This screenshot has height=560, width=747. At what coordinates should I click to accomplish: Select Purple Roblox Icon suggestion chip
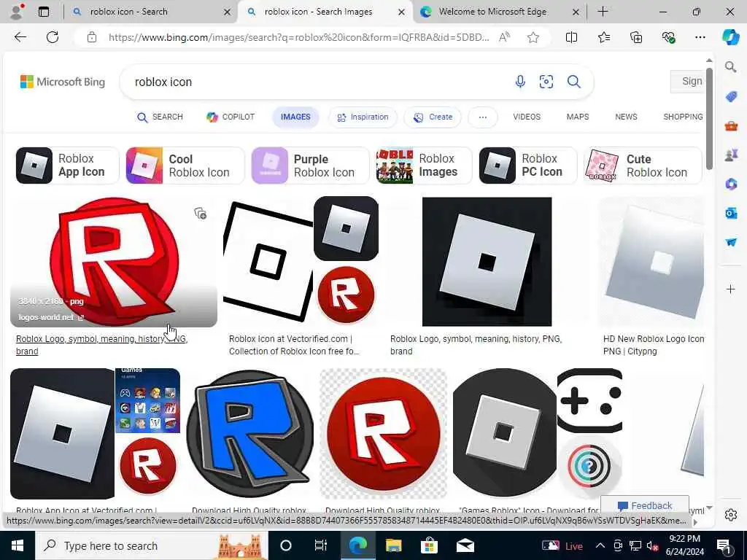pyautogui.click(x=310, y=166)
